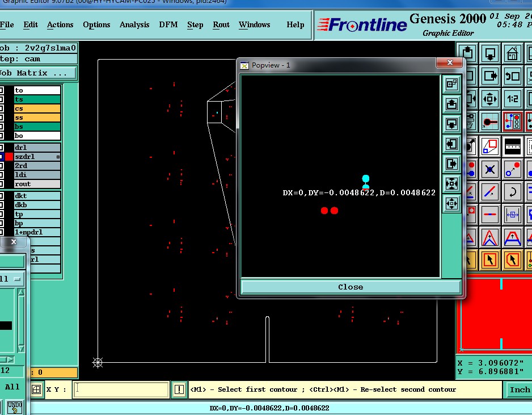Toggle the checkbox for layer dkt
This screenshot has width=532, height=415.
point(2,196)
